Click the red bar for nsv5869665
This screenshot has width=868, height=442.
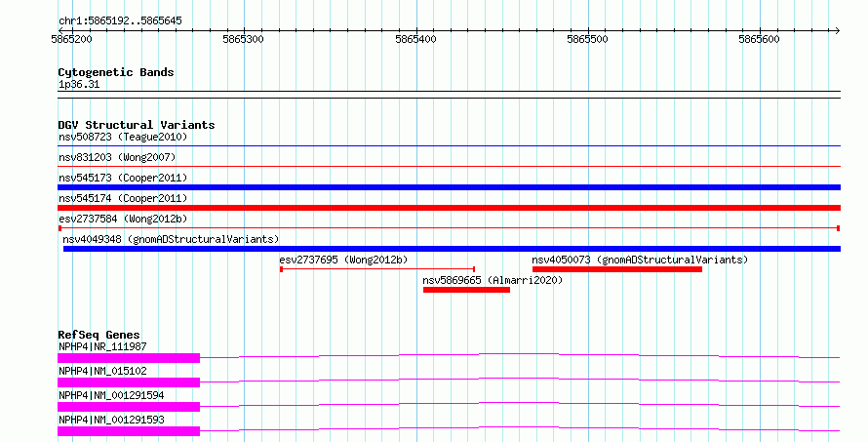pyautogui.click(x=466, y=290)
